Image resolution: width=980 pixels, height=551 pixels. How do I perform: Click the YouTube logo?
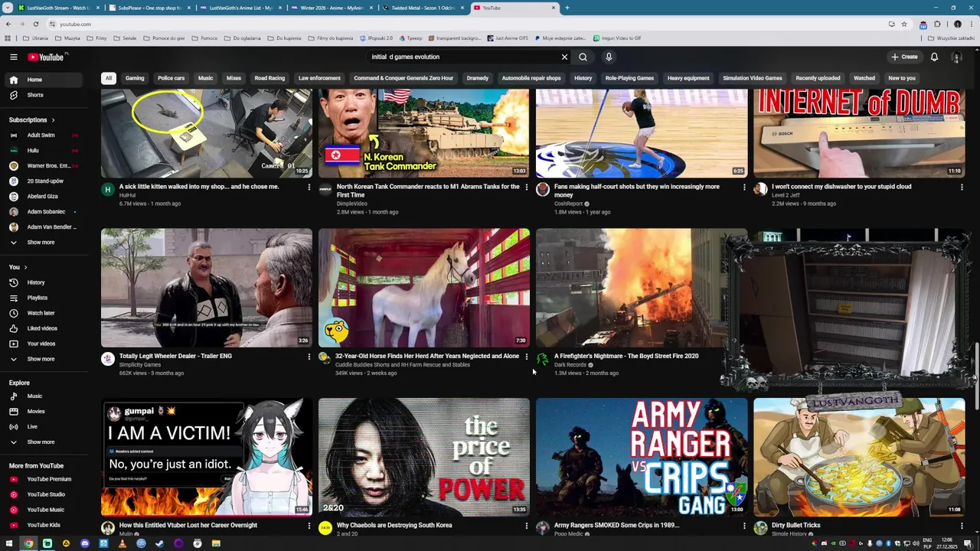coord(47,57)
